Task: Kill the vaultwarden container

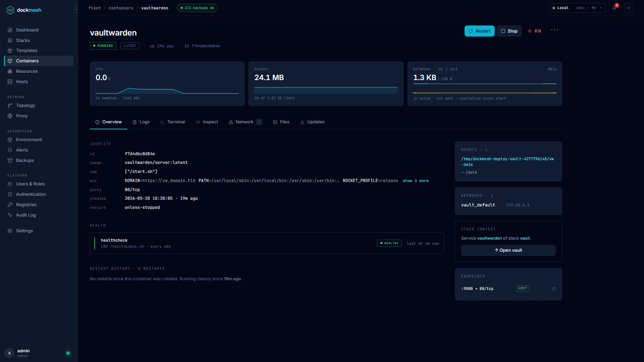Action: tap(535, 31)
